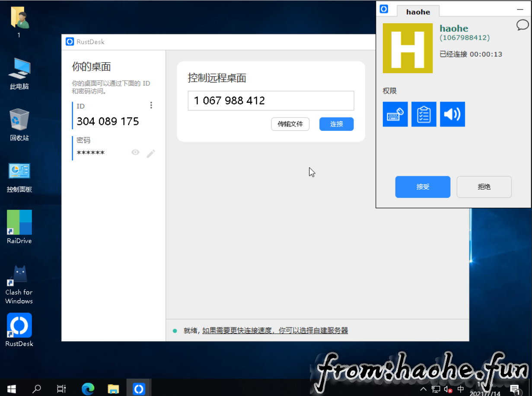Toggle clipboard permission icon
This screenshot has width=532, height=396.
(424, 114)
